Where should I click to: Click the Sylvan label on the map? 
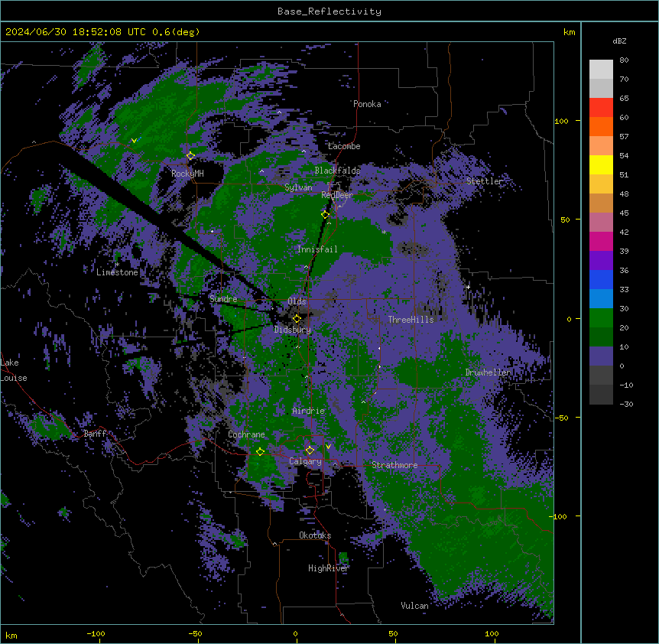click(x=298, y=187)
